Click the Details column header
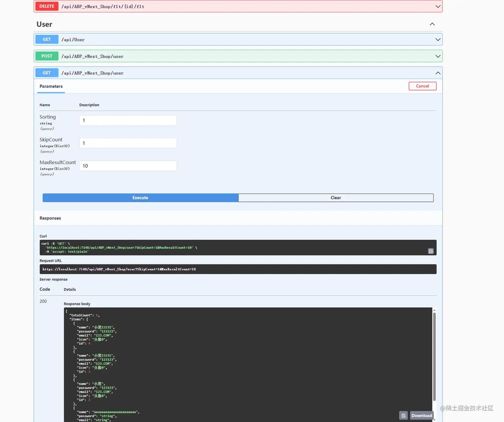The height and width of the screenshot is (422, 504). coord(70,289)
